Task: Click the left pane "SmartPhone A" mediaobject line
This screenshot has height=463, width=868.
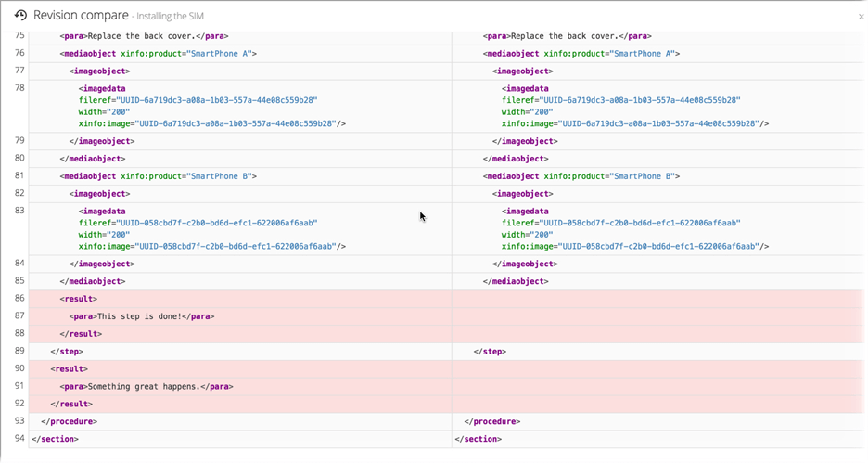Action: tap(158, 54)
